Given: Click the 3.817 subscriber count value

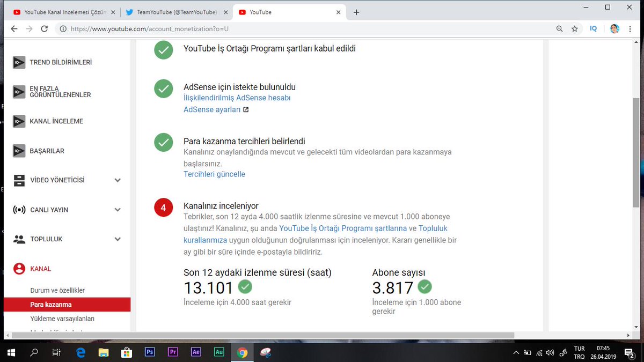Looking at the screenshot, I should coord(393,288).
